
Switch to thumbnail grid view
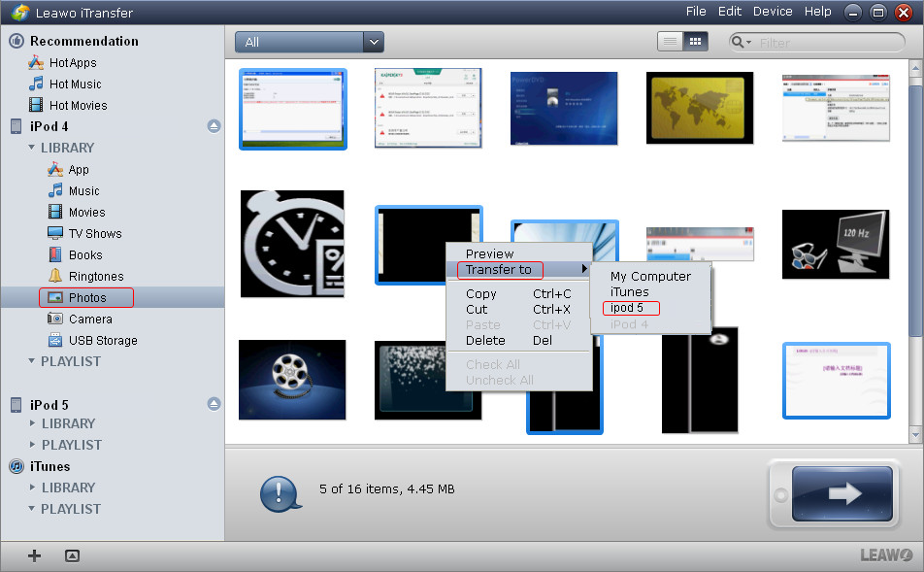[x=695, y=42]
